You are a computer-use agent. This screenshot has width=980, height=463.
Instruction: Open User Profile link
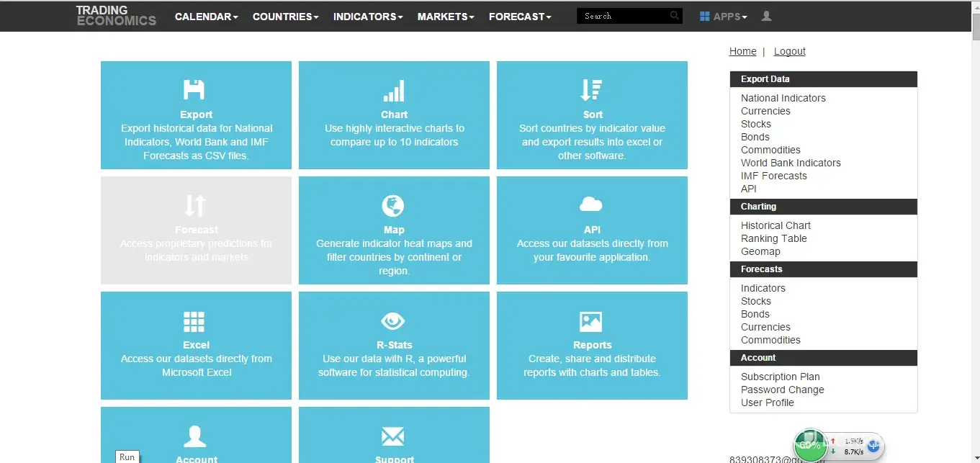pos(768,403)
